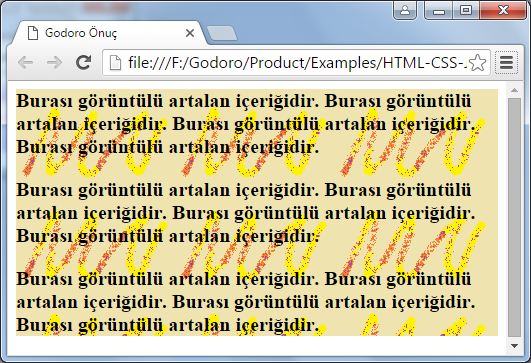Close the Godoro Önuç tab

[190, 33]
